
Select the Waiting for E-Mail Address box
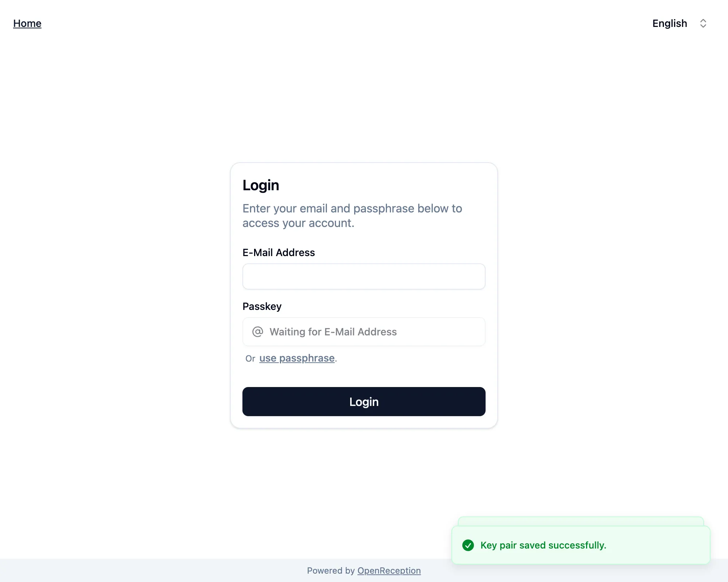point(364,332)
